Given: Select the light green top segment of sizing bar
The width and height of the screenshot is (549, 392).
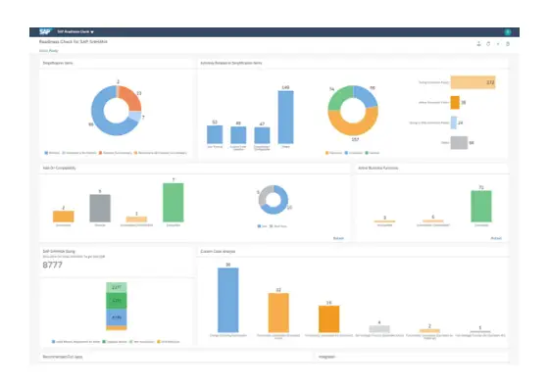Looking at the screenshot, I should (117, 287).
